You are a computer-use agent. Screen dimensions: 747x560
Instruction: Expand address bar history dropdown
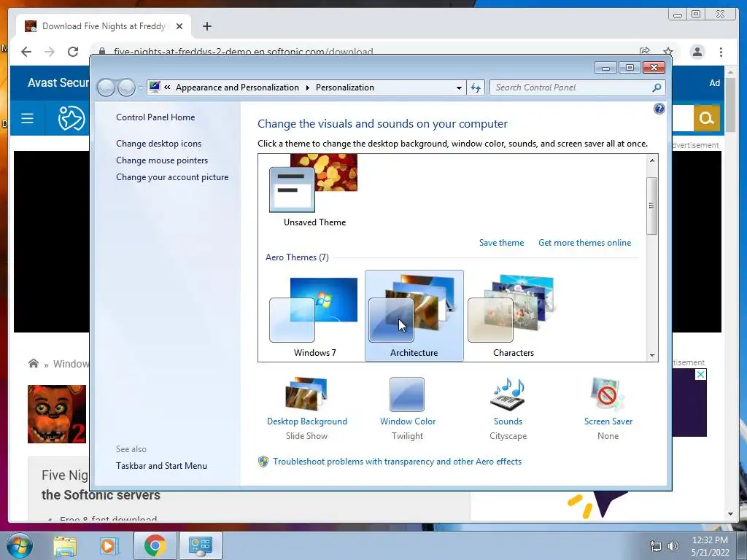pyautogui.click(x=459, y=87)
